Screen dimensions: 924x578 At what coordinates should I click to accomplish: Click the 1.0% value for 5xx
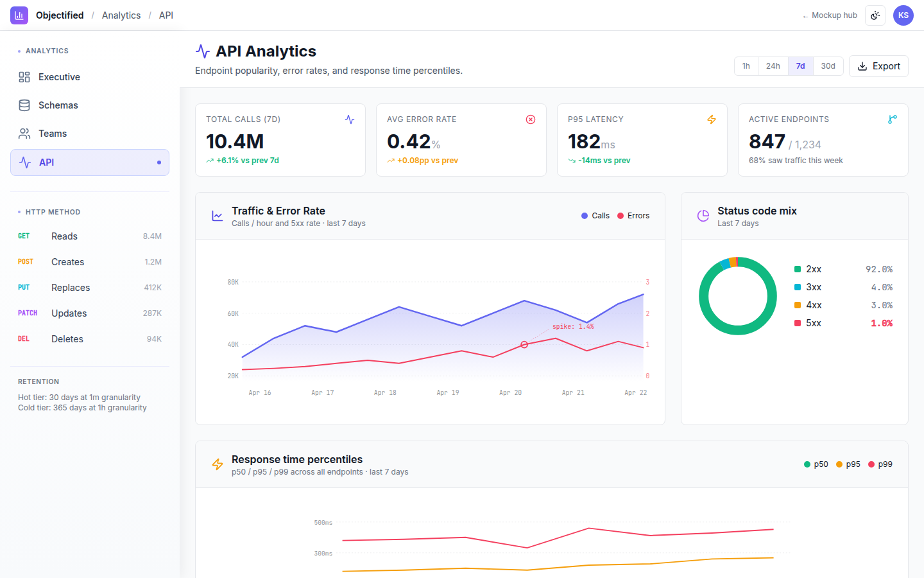[x=882, y=323]
